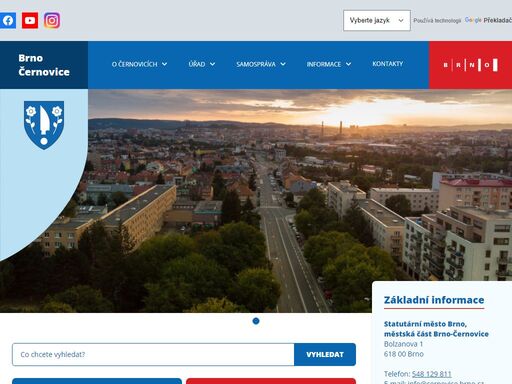
Task: Click the blue tile below the search
Action: pos(97,381)
